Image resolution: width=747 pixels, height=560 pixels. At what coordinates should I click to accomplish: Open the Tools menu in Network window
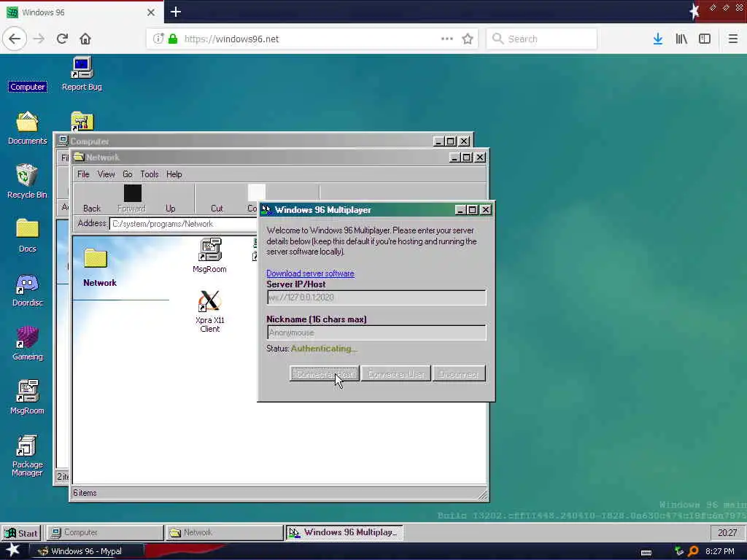(149, 174)
